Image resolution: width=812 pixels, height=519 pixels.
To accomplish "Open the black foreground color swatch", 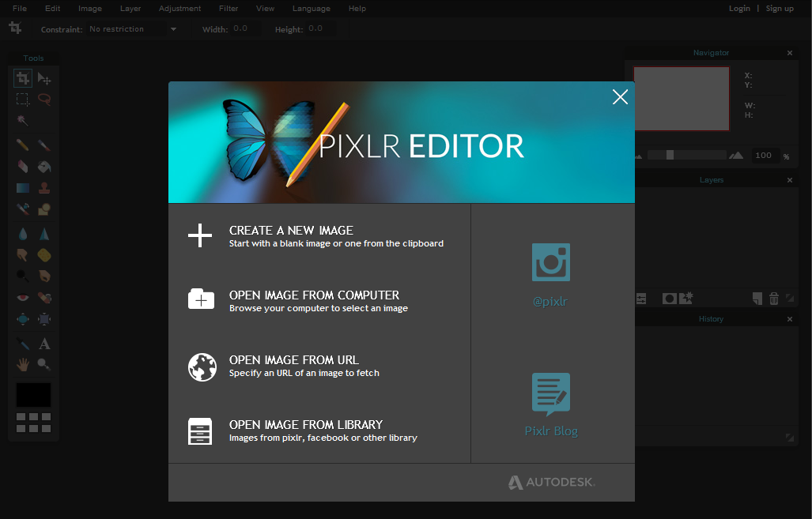I will tap(34, 395).
